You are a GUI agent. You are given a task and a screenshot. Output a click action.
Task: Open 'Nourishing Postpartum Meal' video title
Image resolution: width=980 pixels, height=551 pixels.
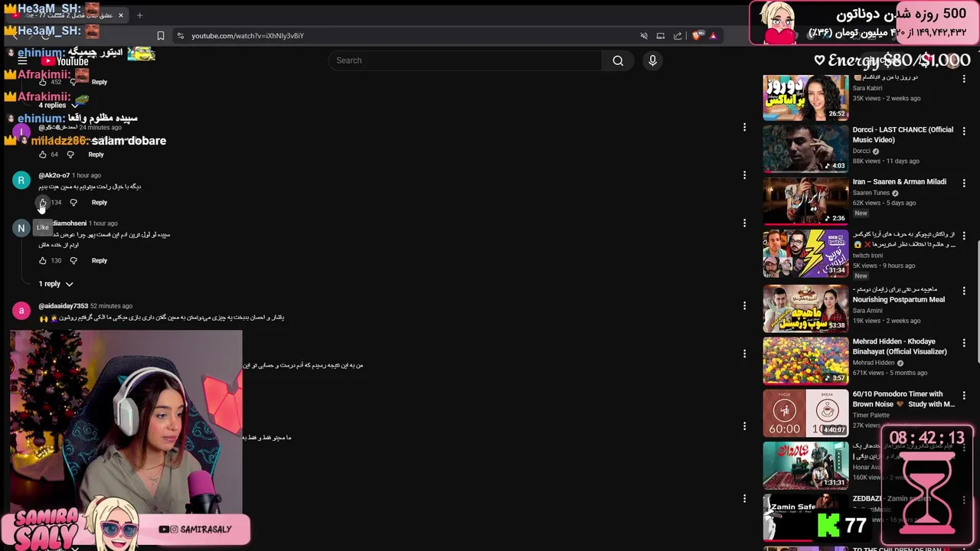899,295
